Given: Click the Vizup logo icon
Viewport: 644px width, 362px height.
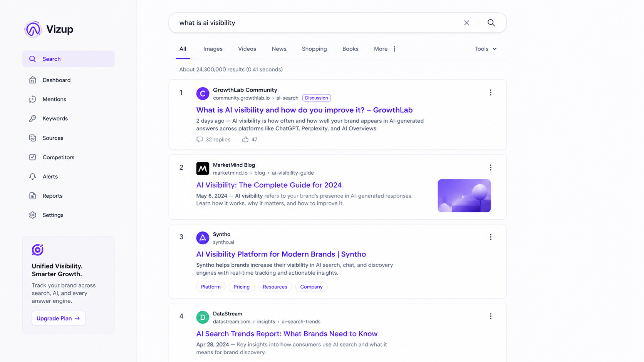Looking at the screenshot, I should (x=33, y=29).
